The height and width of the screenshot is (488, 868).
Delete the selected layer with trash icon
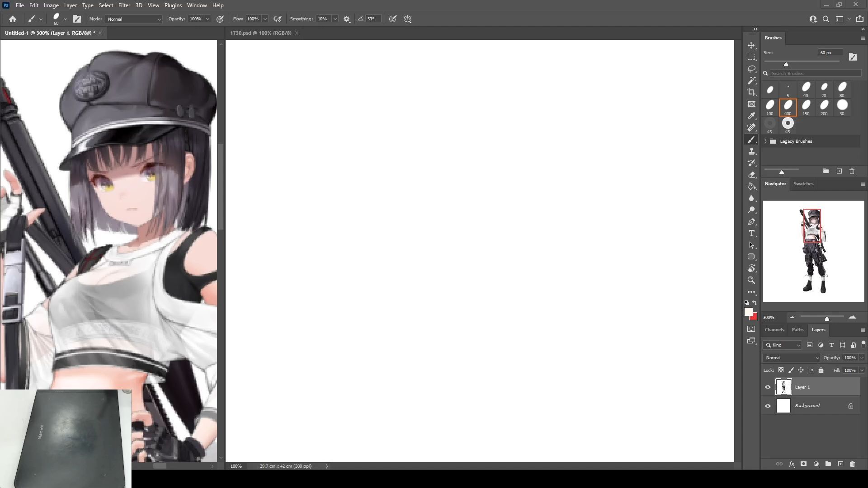point(852,464)
